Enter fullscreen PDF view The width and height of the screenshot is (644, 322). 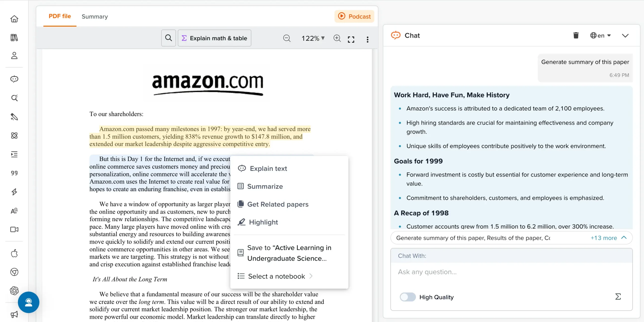(351, 39)
